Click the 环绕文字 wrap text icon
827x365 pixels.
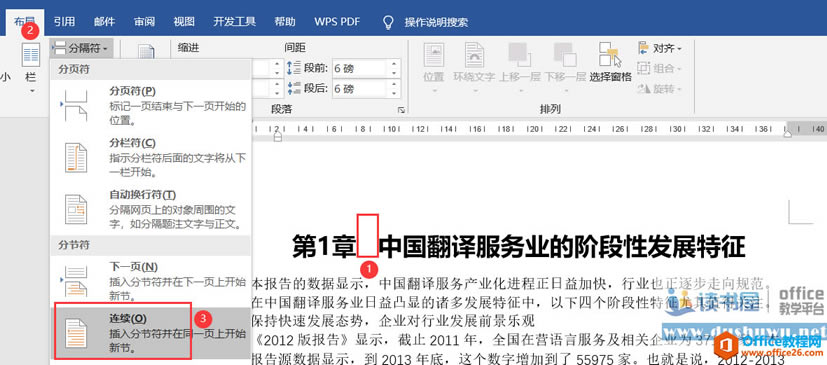pos(474,55)
